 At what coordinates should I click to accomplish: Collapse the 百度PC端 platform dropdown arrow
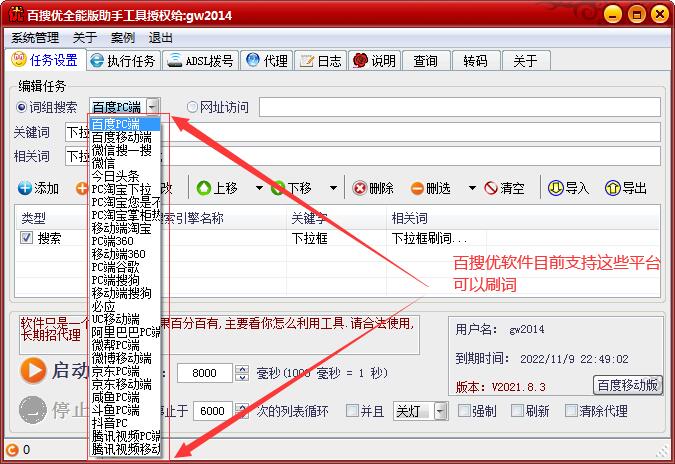pyautogui.click(x=153, y=106)
